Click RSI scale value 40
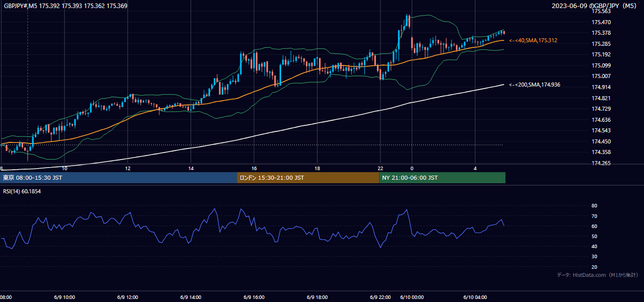644x302 pixels. pos(594,246)
